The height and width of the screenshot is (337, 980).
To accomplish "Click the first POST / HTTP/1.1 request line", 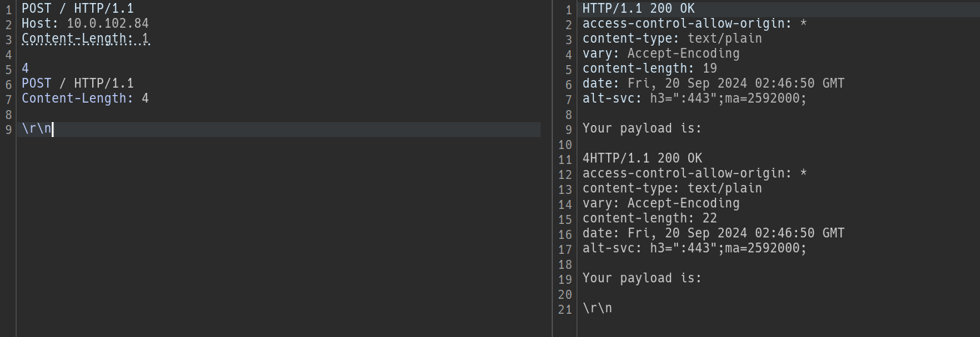I will (x=77, y=9).
